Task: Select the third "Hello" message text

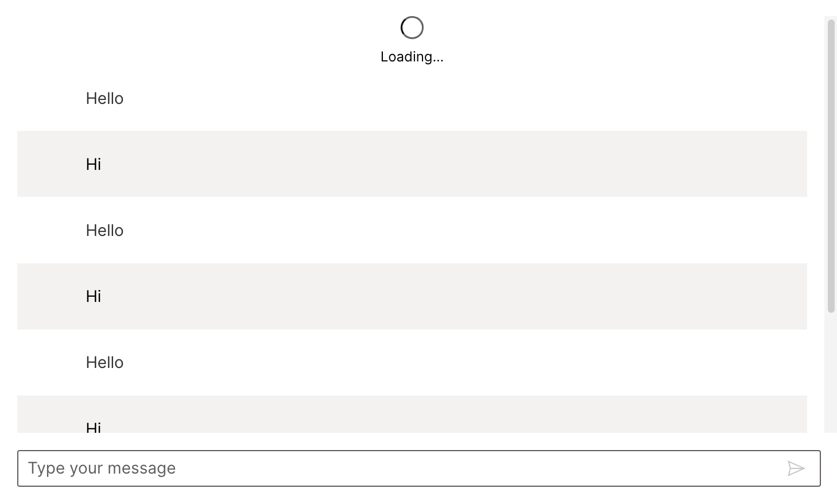Action: coord(104,363)
